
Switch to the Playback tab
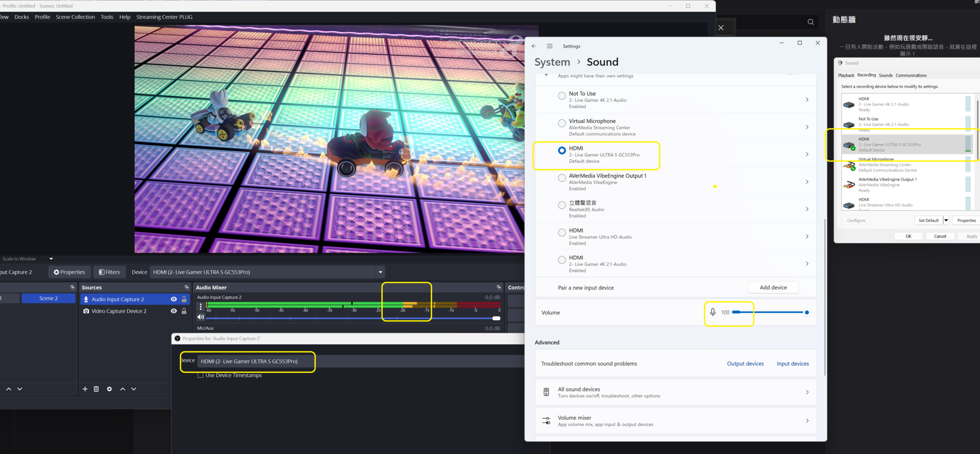[x=846, y=75]
